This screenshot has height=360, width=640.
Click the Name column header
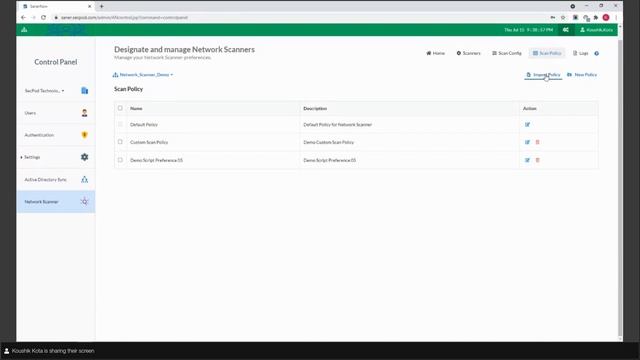(x=136, y=109)
